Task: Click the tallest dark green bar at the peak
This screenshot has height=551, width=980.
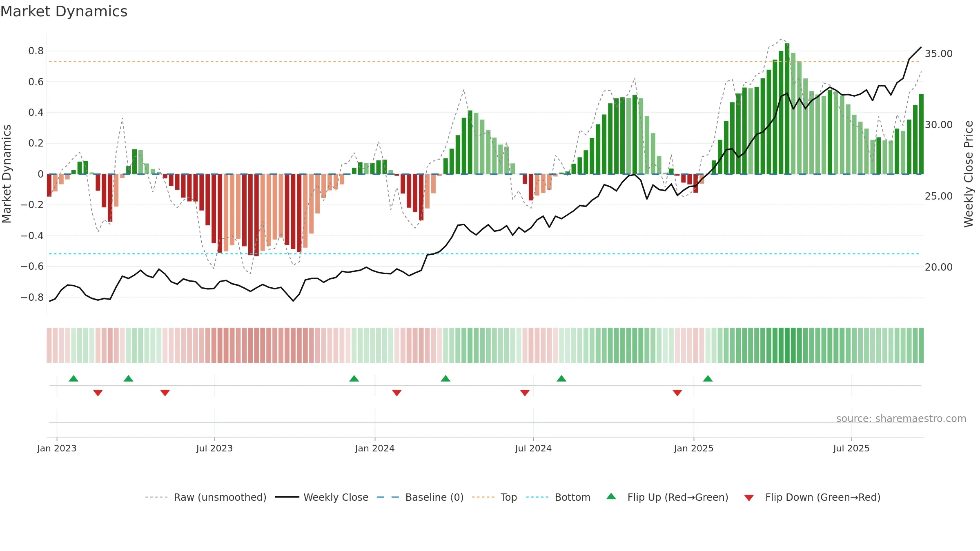Action: coord(787,109)
